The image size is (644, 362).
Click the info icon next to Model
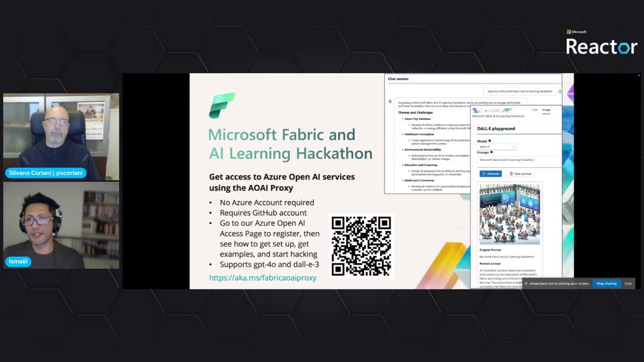point(490,141)
